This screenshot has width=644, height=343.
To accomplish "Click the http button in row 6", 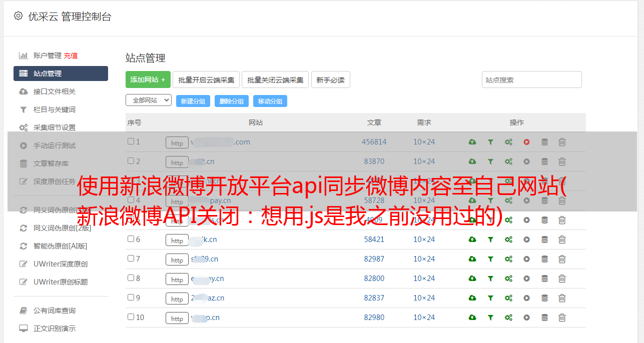I will 177,240.
